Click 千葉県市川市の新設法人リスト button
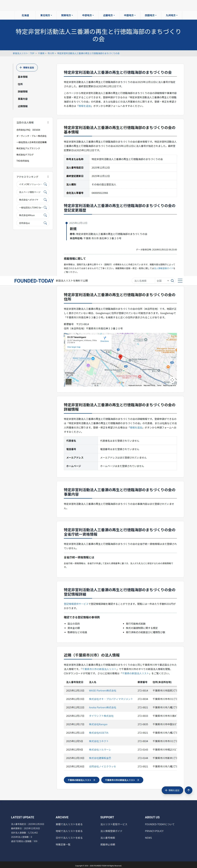The image size is (197, 868). click(x=122, y=780)
